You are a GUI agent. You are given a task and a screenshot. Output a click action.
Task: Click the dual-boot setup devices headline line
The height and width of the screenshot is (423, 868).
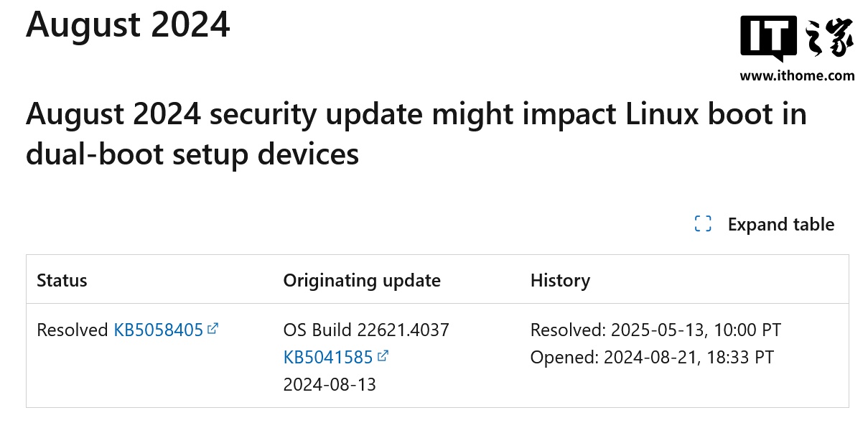[x=192, y=154]
